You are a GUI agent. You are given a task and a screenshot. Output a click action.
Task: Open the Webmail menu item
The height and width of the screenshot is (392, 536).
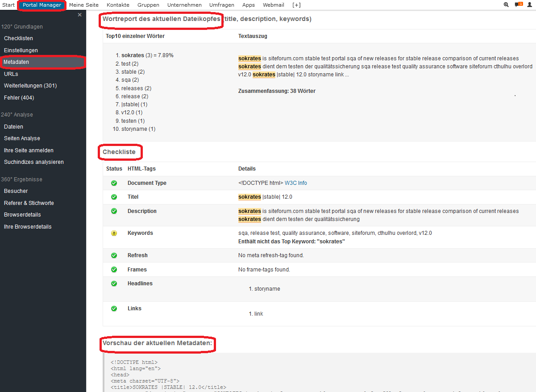point(274,5)
